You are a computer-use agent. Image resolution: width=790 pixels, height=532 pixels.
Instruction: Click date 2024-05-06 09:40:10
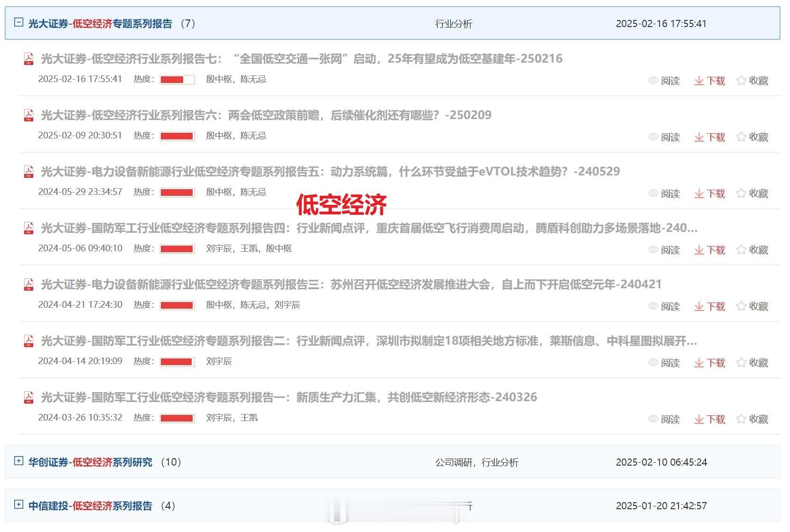80,248
